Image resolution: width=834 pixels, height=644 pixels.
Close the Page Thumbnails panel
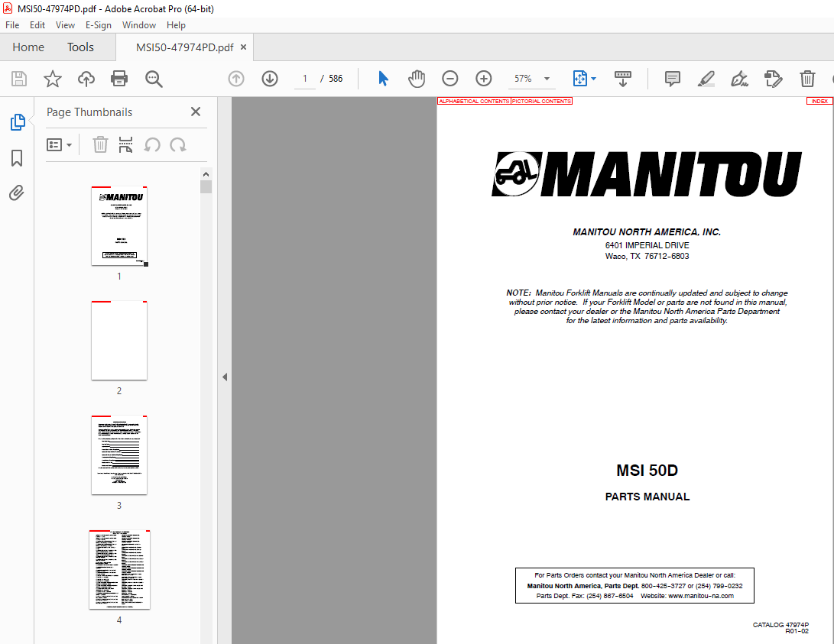(196, 112)
